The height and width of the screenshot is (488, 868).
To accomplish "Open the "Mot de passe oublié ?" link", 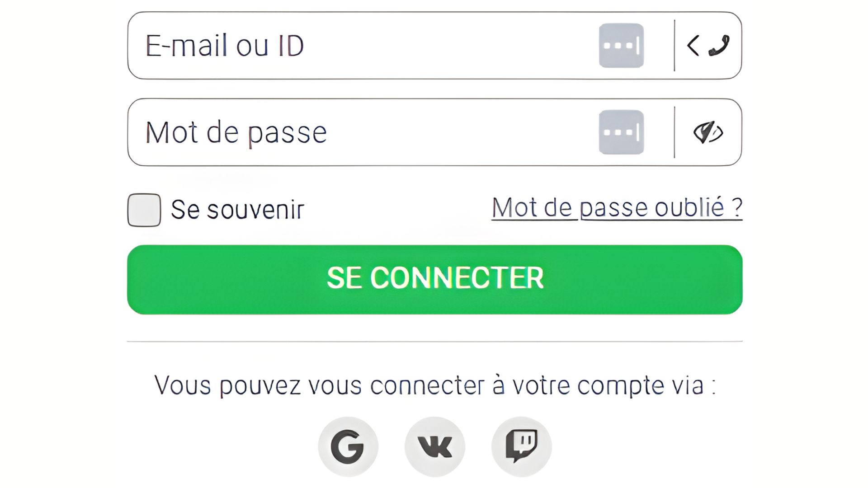I will click(618, 207).
